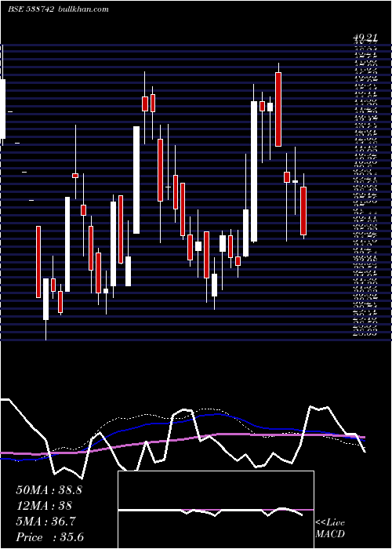Click the first red candlestick on the left
392x549 pixels.
click(x=38, y=262)
